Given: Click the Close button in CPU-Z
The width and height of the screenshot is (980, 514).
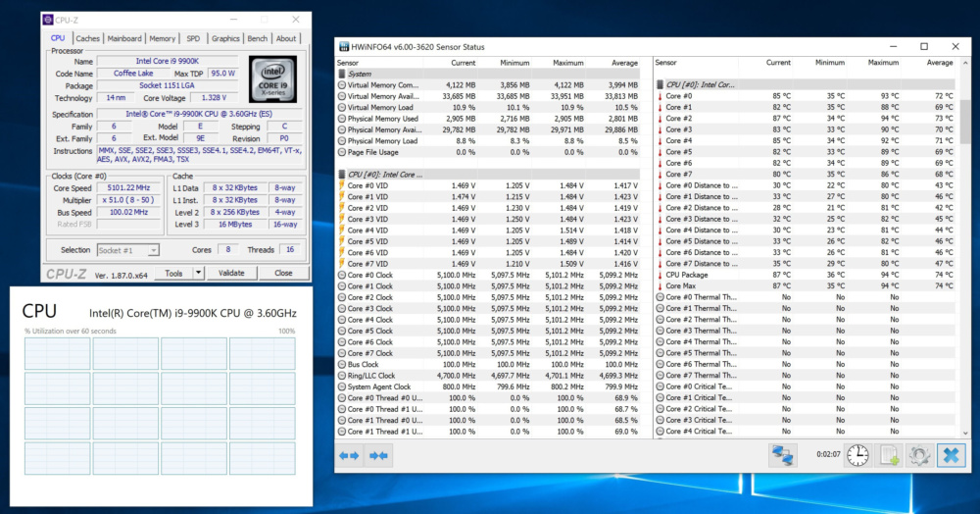Looking at the screenshot, I should click(x=283, y=274).
